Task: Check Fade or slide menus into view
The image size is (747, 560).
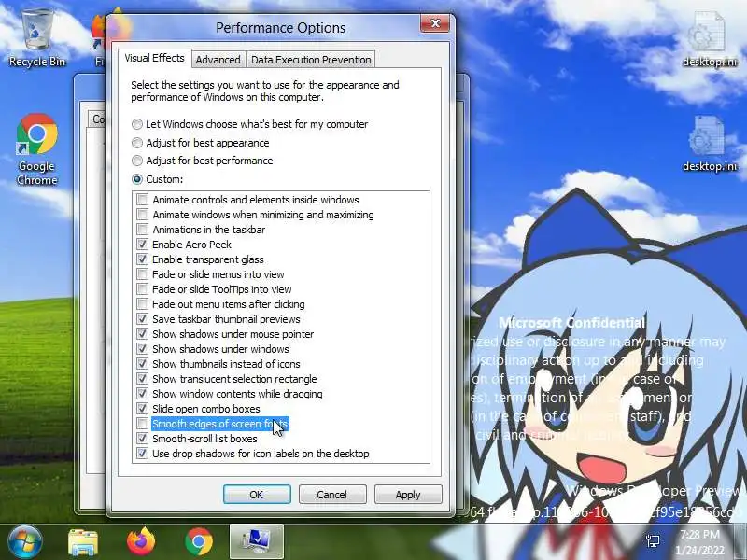Action: point(143,274)
